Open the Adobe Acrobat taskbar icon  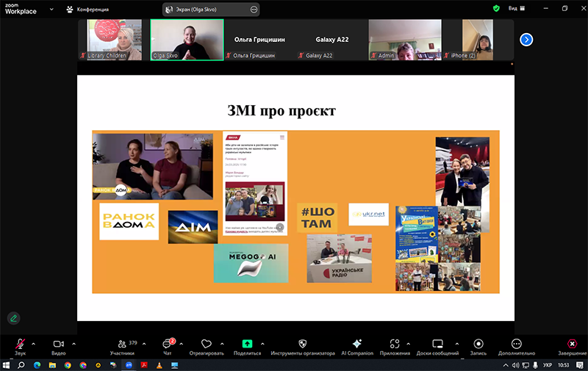coord(144,365)
